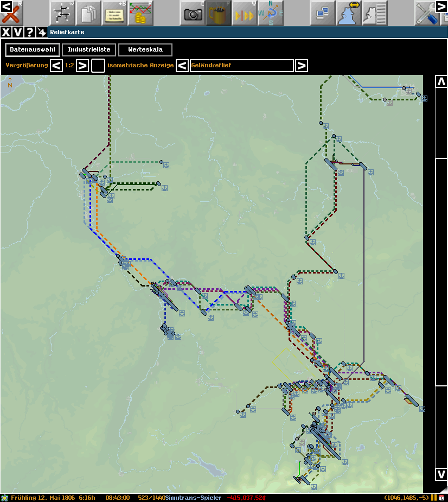This screenshot has width=448, height=502.
Task: Select next map mode after Geländrelief
Action: [x=302, y=66]
